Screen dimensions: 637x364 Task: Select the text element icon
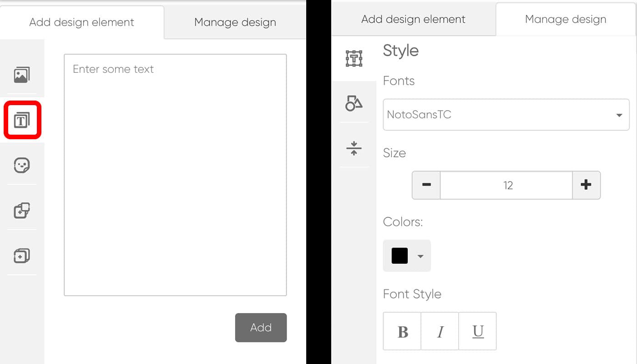(22, 121)
